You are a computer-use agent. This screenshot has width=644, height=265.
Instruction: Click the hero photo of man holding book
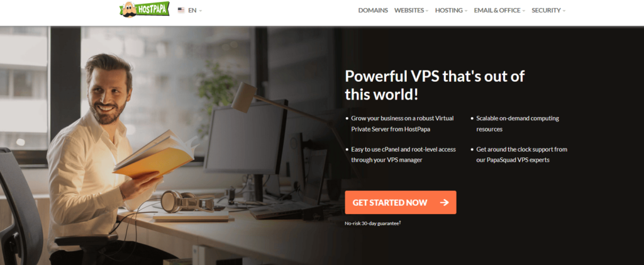click(x=169, y=145)
